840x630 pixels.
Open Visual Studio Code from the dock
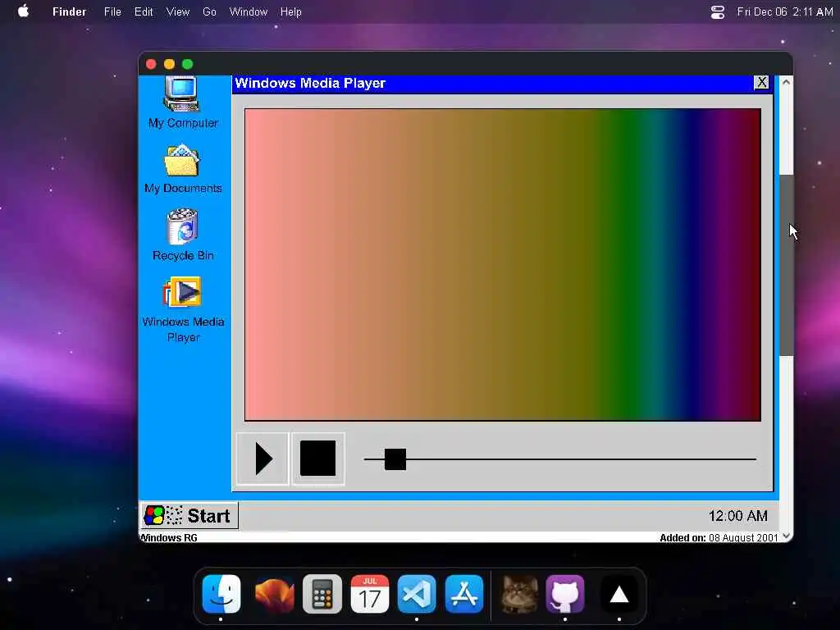pyautogui.click(x=417, y=594)
